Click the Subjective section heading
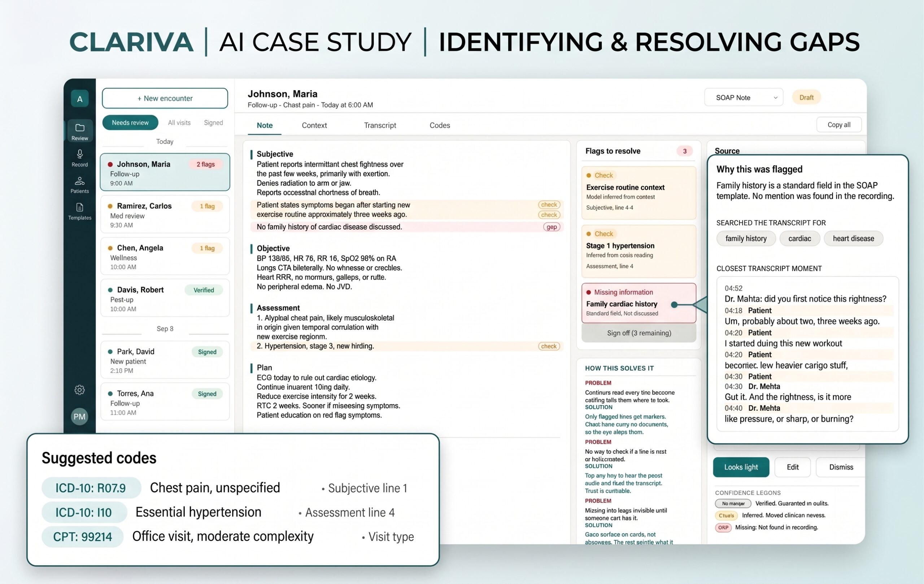924x584 pixels. pyautogui.click(x=275, y=154)
